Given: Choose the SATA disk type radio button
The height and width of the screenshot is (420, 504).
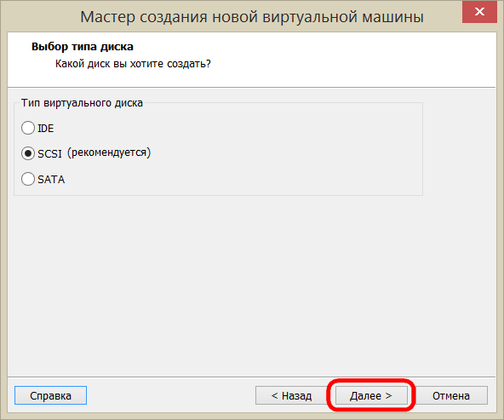Looking at the screenshot, I should pyautogui.click(x=28, y=179).
